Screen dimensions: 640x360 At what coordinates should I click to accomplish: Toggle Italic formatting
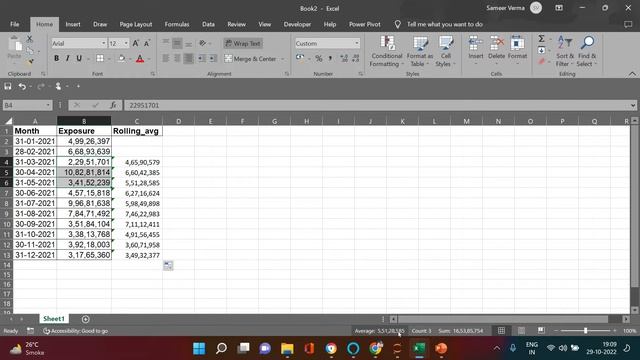coord(68,58)
